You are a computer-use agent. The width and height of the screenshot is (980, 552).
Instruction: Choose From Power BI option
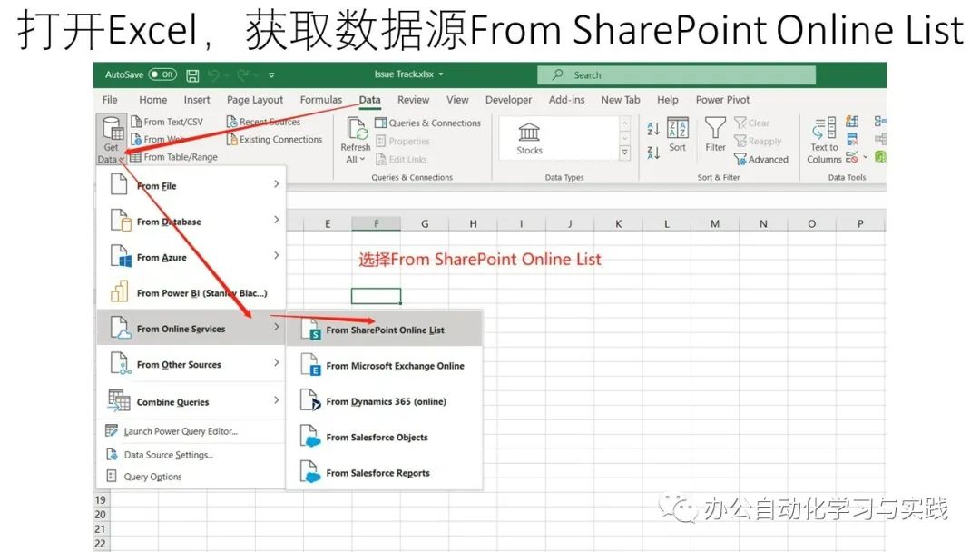[191, 292]
